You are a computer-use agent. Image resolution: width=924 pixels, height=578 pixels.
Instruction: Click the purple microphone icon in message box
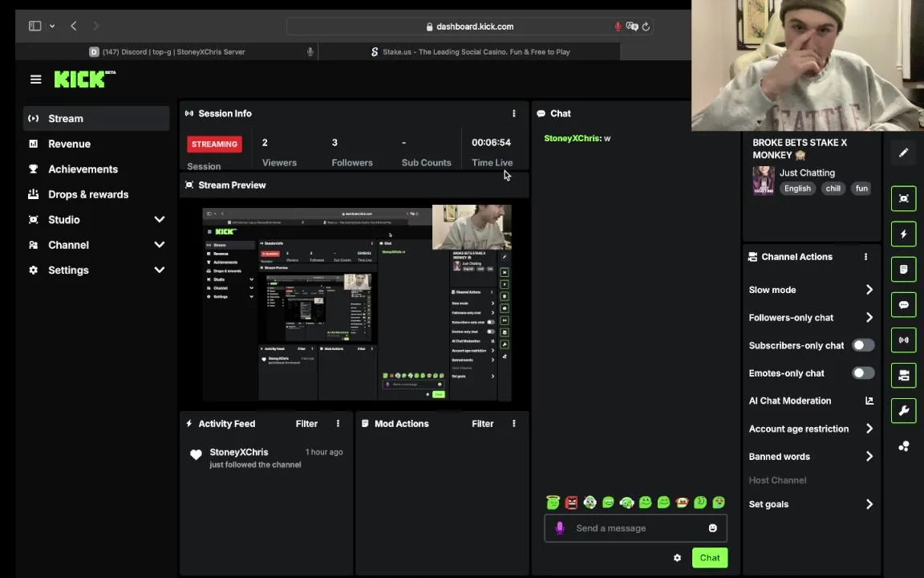[x=560, y=528]
